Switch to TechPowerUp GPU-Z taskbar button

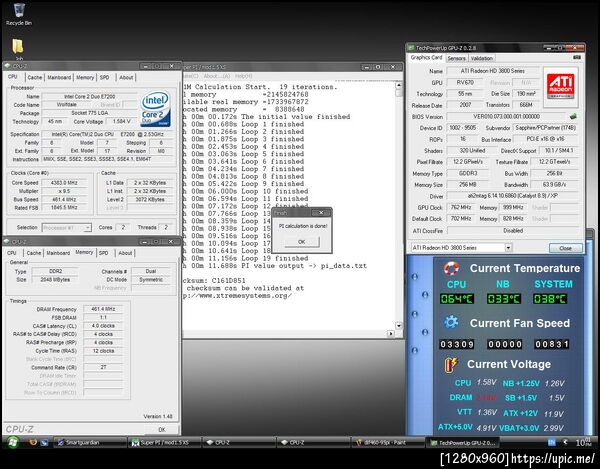click(x=462, y=443)
